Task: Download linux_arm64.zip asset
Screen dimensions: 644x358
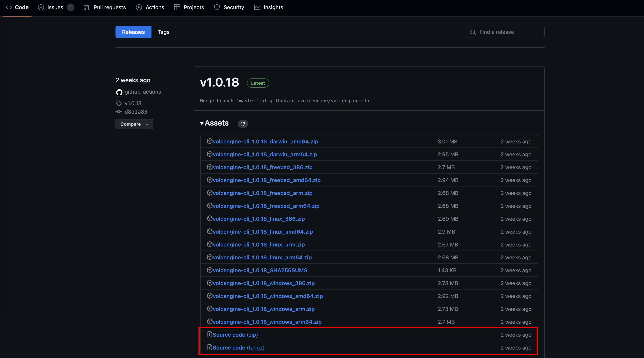Action: click(x=262, y=258)
